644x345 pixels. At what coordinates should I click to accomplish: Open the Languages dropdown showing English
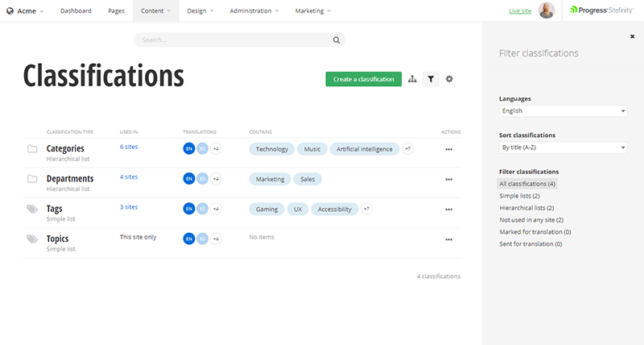point(563,111)
